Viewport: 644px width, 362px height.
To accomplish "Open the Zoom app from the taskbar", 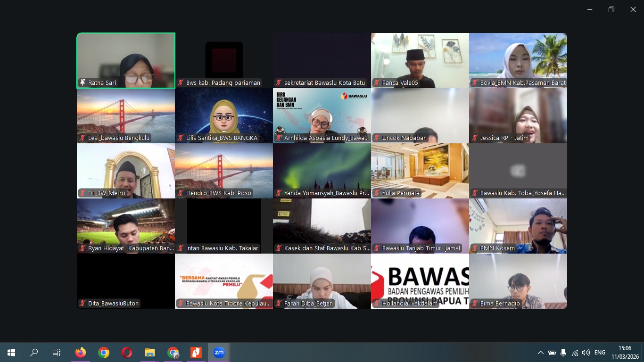I will coord(219,352).
